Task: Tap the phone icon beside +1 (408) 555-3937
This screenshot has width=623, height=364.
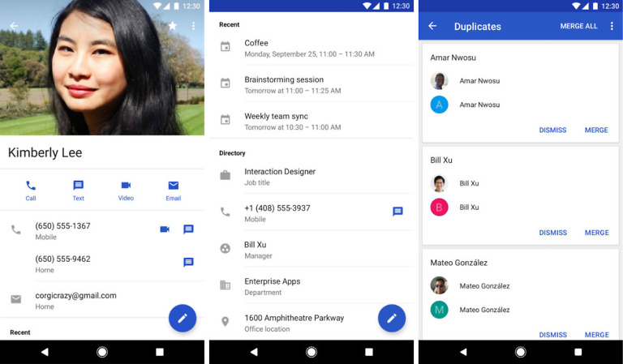Action: 226,212
